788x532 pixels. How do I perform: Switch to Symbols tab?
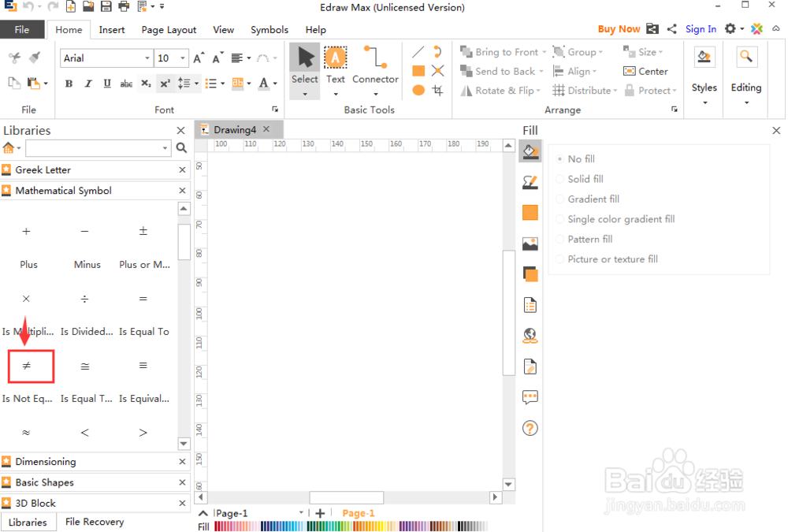(269, 30)
